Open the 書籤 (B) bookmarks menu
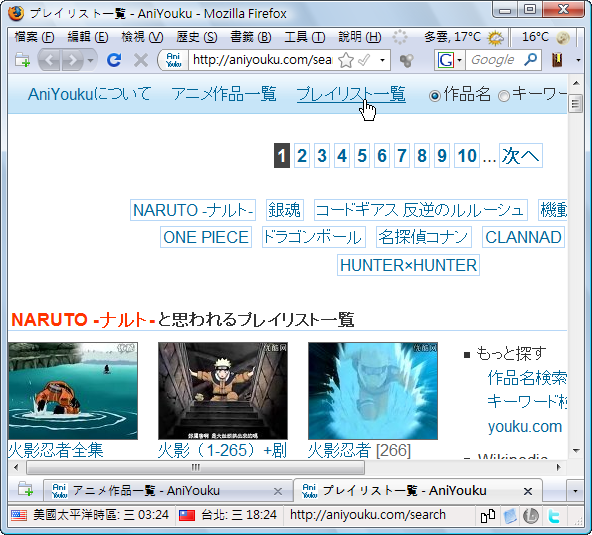The image size is (592, 535). pos(251,37)
